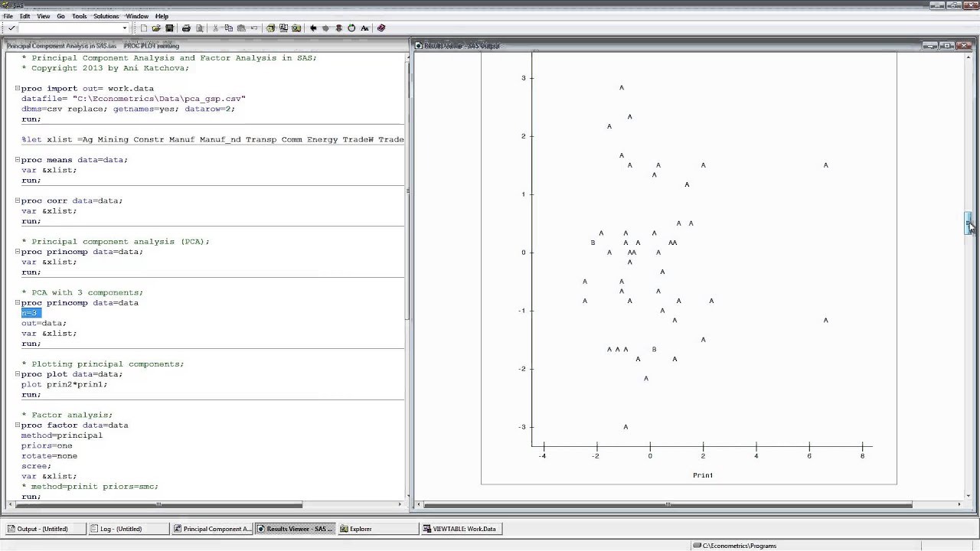
Task: Click the 'scree;' code line
Action: (x=36, y=466)
